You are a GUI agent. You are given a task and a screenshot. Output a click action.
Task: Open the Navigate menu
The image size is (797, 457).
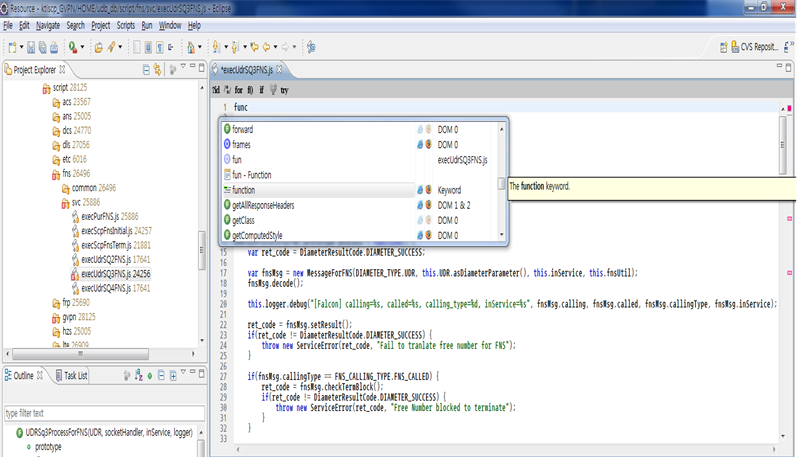(48, 25)
